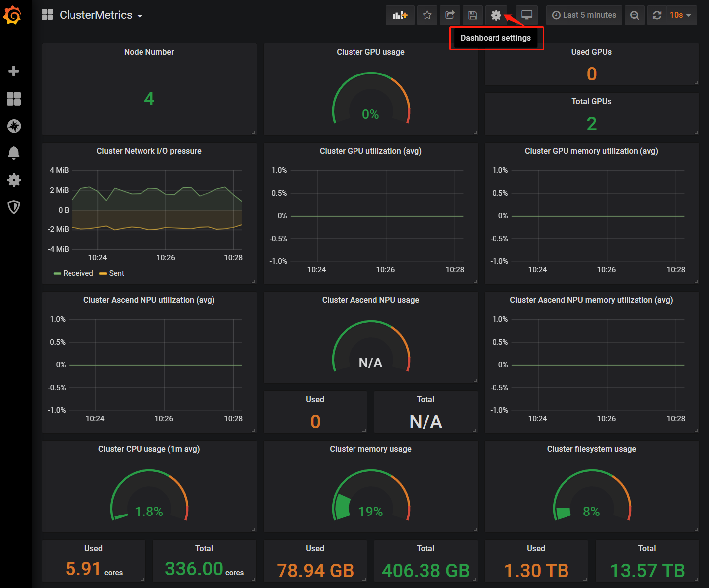Mark dashboard as favorite with star
The height and width of the screenshot is (588, 709).
click(x=427, y=15)
